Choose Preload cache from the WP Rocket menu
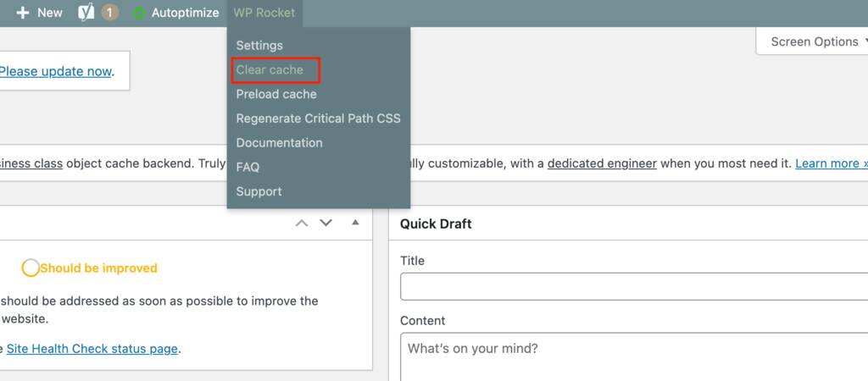Image resolution: width=868 pixels, height=381 pixels. [x=276, y=94]
